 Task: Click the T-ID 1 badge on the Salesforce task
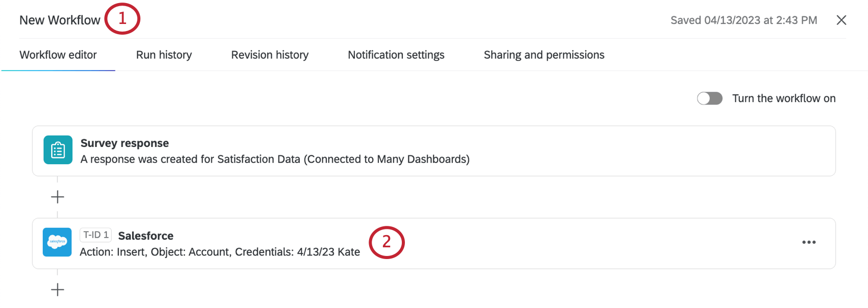pos(95,235)
